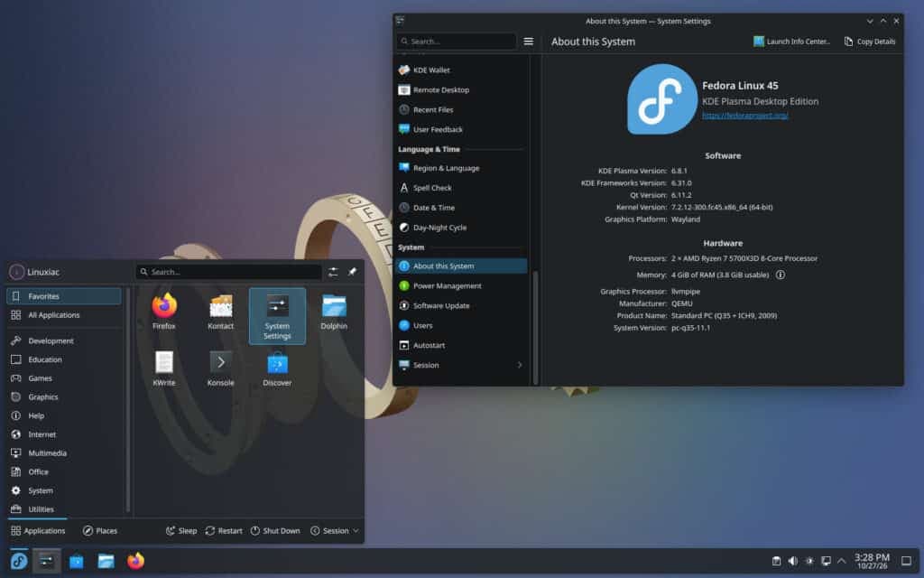Select Favorites category in launcher
924x578 pixels.
[64, 296]
